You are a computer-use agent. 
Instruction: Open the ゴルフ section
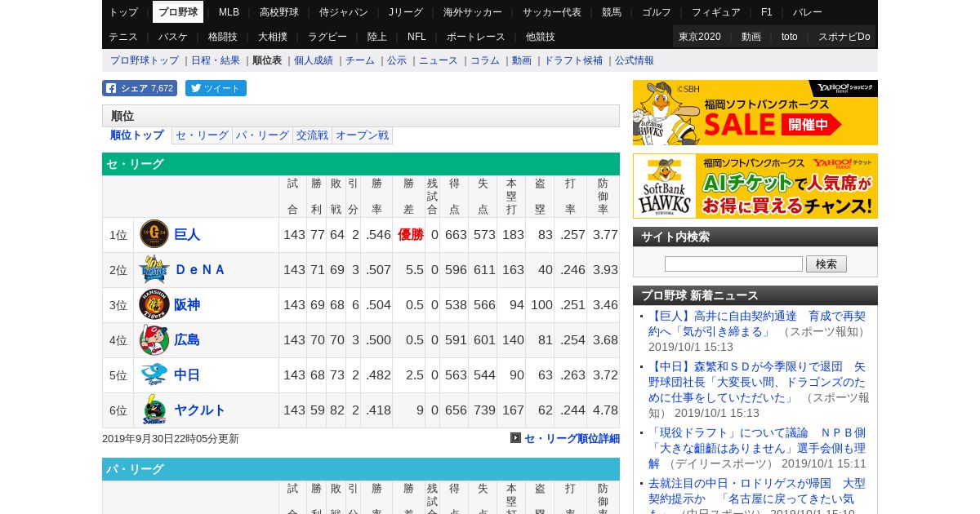pyautogui.click(x=657, y=12)
